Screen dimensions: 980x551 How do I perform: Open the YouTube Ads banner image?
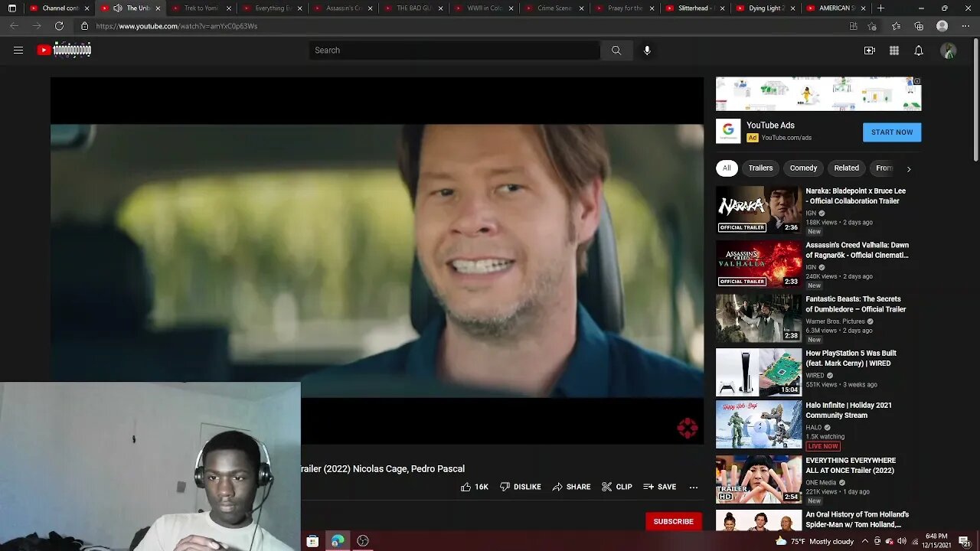818,94
